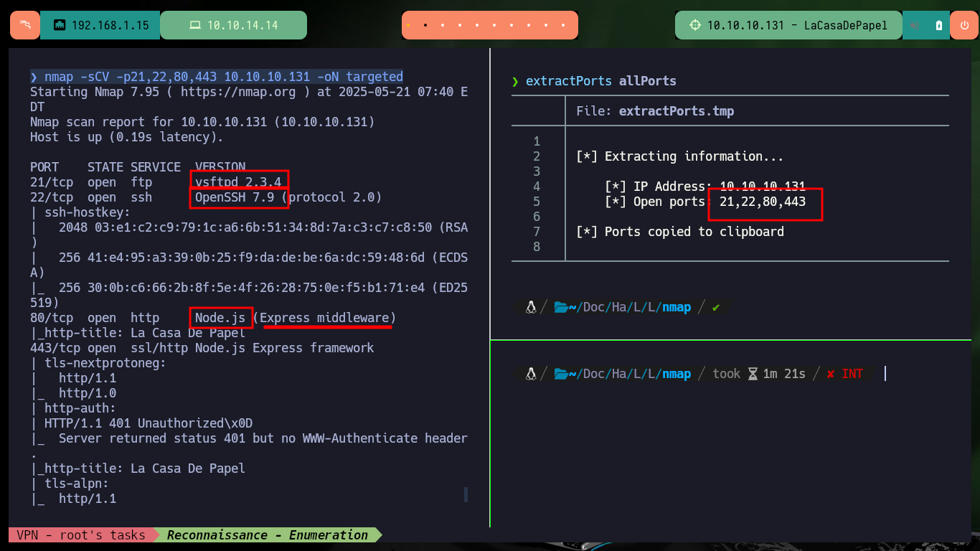Click the 'PORT STATE SERVICE VERSION' header row
This screenshot has height=551, width=980.
pos(138,167)
